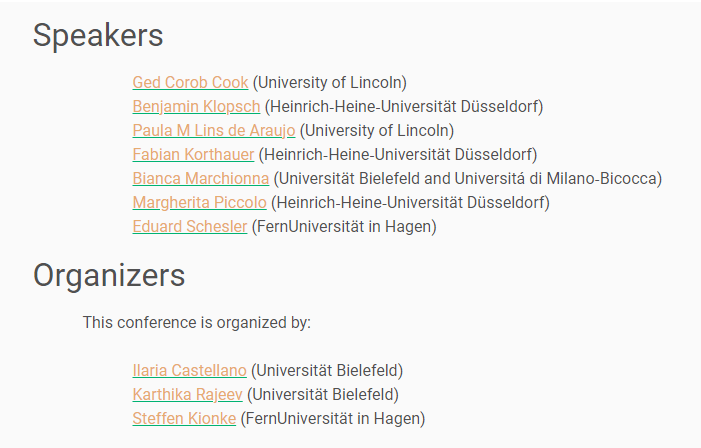Follow the Steffen Kionke link

point(184,418)
